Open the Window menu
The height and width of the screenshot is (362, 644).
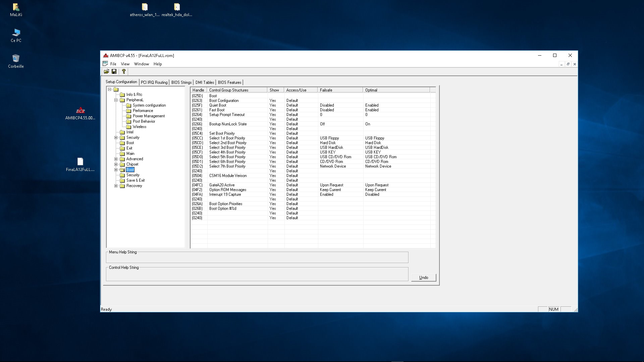point(142,64)
